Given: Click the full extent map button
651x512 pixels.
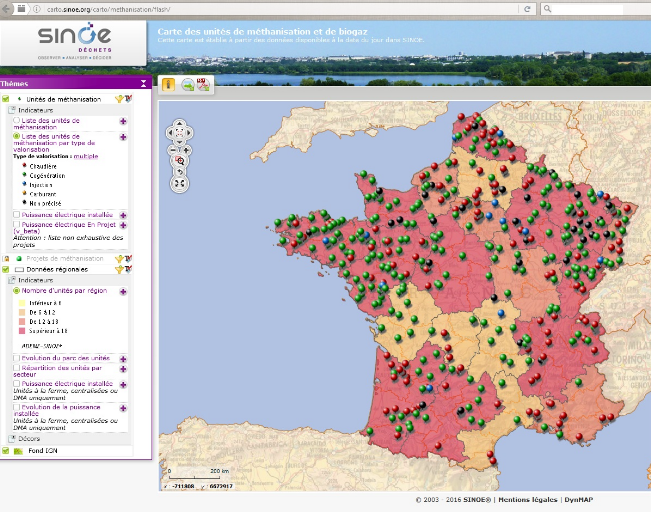Looking at the screenshot, I should 180,183.
